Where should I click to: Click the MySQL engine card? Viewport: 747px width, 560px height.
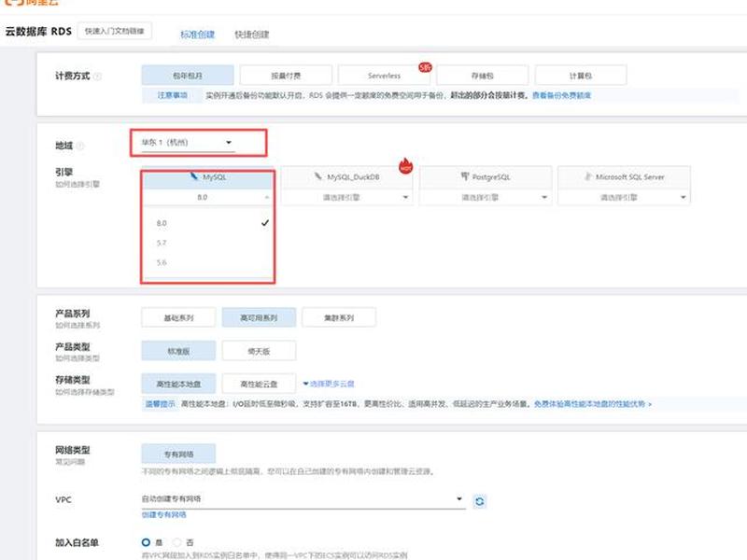tap(207, 176)
